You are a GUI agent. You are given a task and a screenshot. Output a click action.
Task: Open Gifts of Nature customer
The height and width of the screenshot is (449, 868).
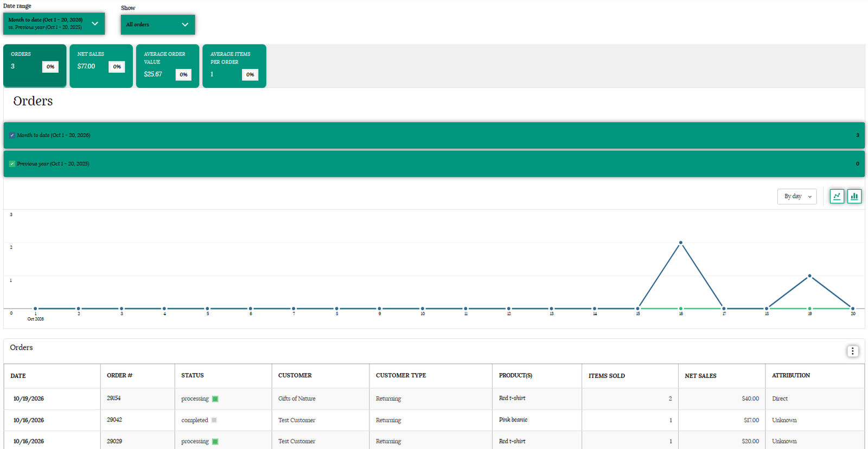[x=297, y=399]
